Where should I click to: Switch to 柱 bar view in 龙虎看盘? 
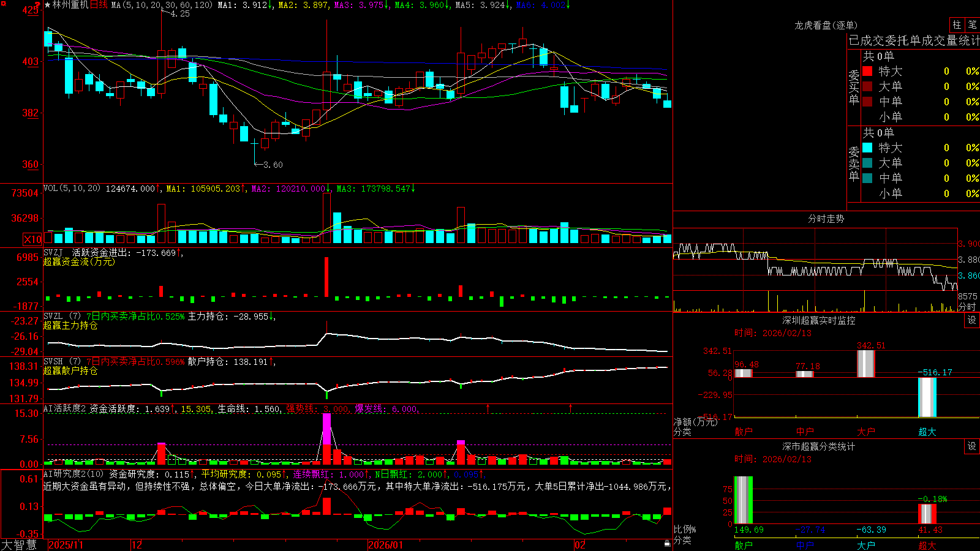[957, 25]
